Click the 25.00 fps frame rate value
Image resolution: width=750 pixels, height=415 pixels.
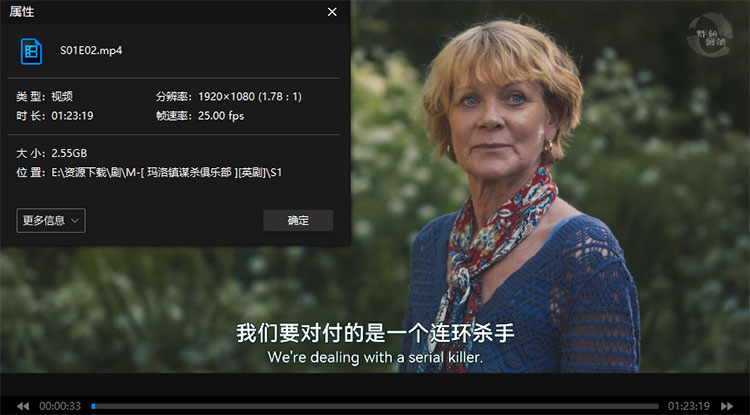[x=221, y=116]
